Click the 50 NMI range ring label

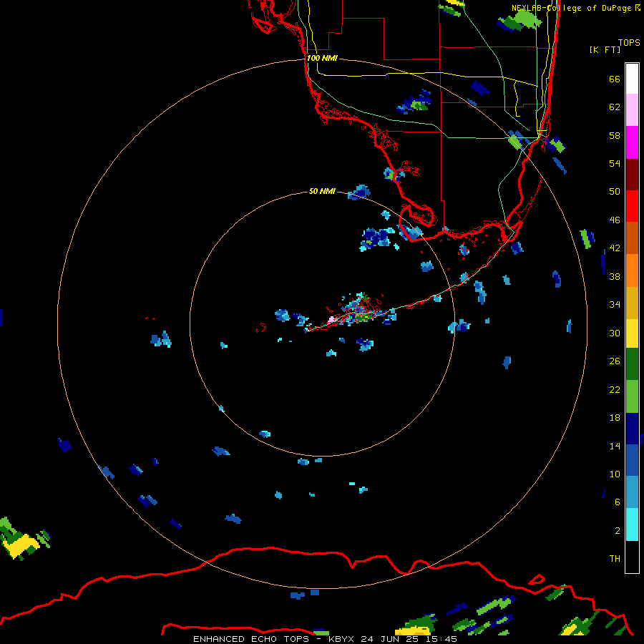[x=322, y=191]
